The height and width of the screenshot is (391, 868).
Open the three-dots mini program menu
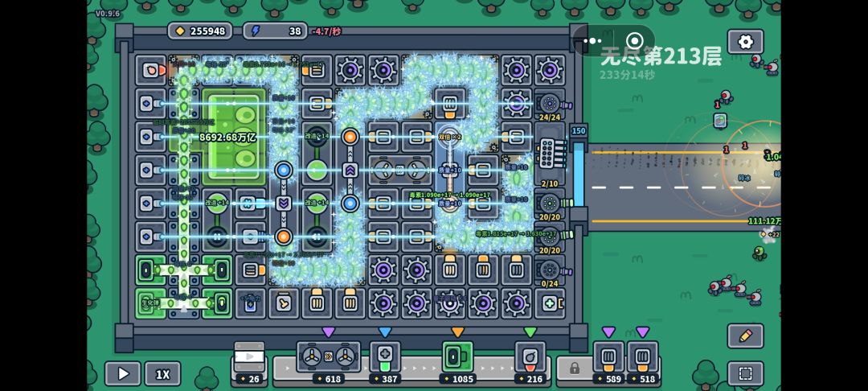tap(592, 41)
